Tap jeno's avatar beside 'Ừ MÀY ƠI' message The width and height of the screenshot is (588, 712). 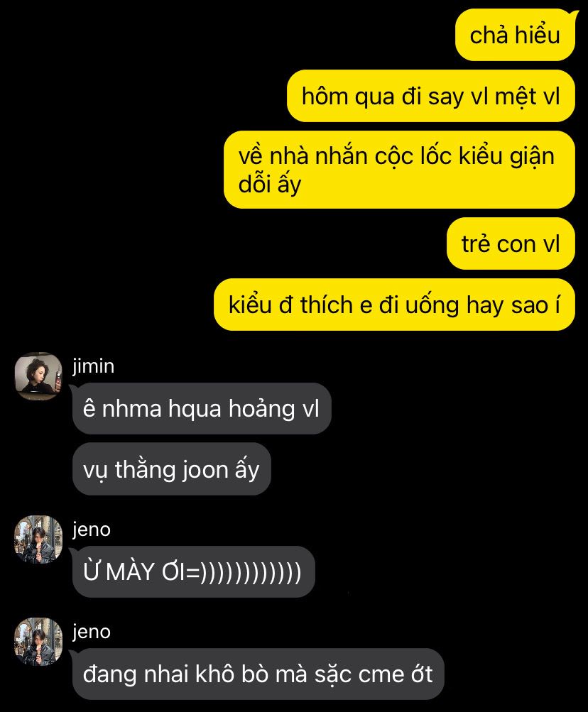click(x=38, y=540)
